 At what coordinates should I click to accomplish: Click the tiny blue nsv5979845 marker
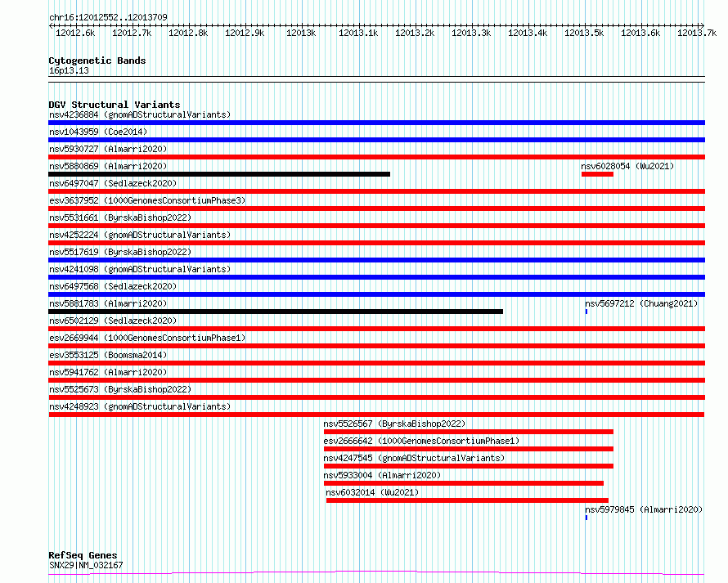(x=586, y=518)
